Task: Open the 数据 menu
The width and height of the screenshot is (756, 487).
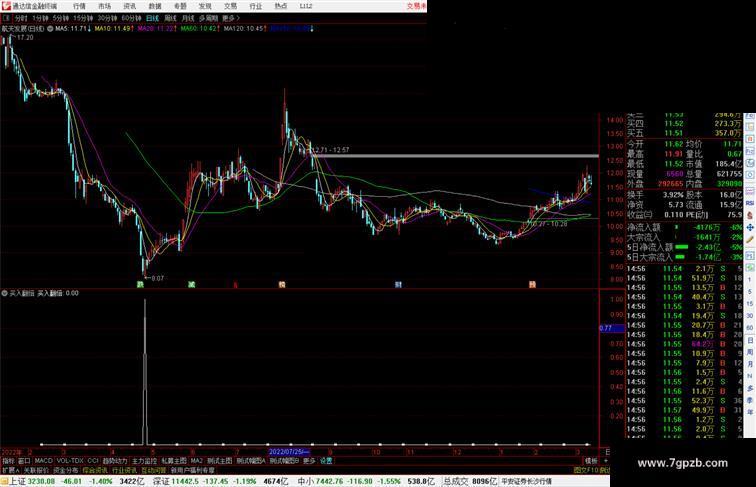Action: [x=155, y=6]
